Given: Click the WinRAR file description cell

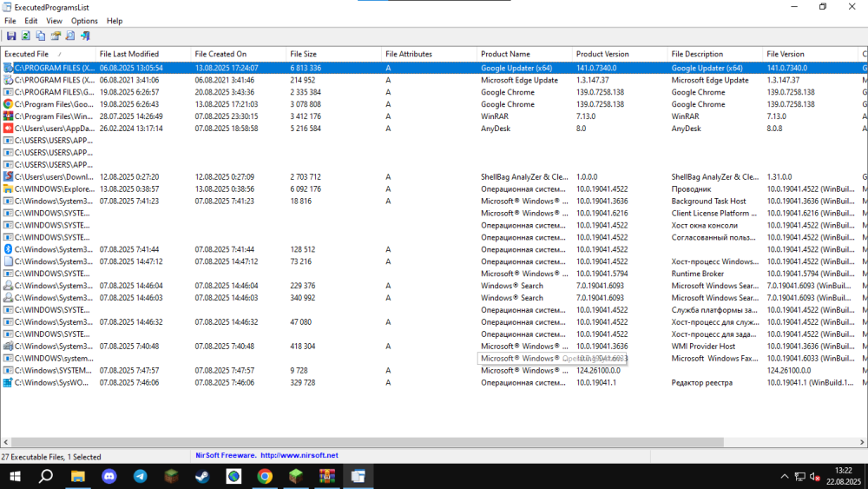Looking at the screenshot, I should (x=685, y=116).
